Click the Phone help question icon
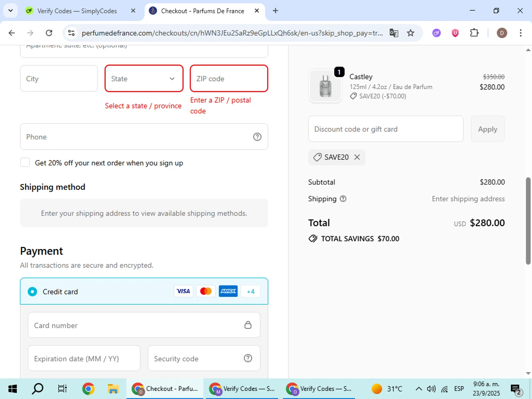Screen dimensions: 532x399 [x=257, y=137]
